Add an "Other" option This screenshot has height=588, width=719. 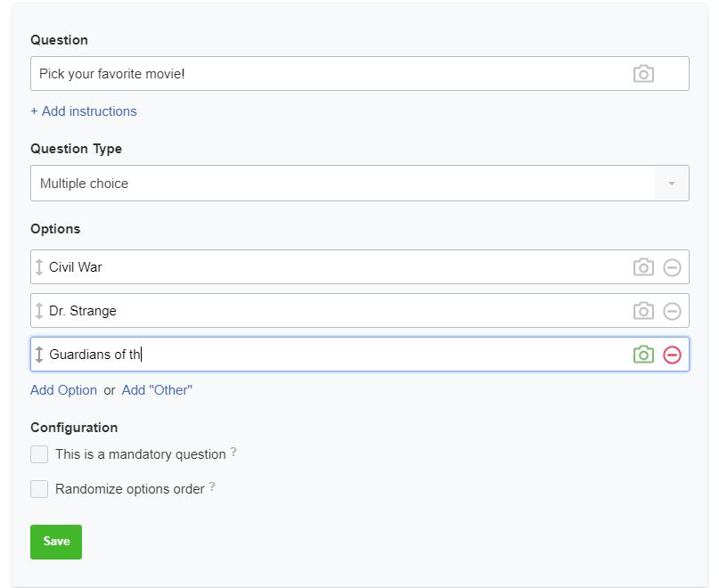[x=157, y=390]
